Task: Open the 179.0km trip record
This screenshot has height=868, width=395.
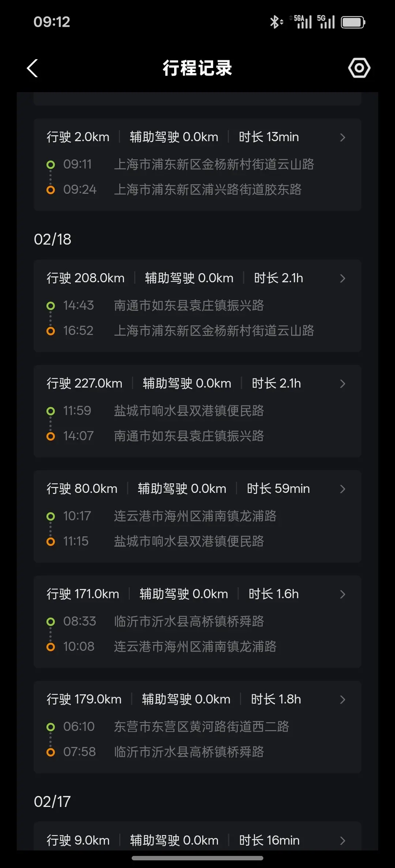Action: [342, 700]
